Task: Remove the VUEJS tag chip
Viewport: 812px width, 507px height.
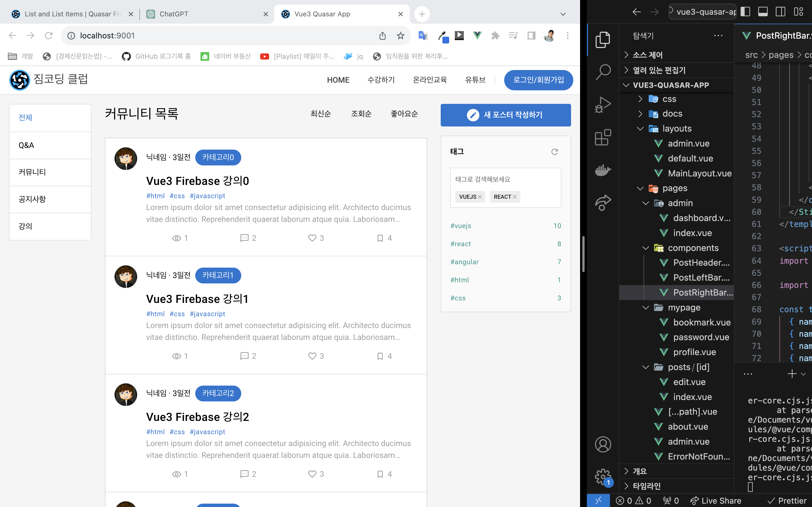Action: [x=480, y=197]
